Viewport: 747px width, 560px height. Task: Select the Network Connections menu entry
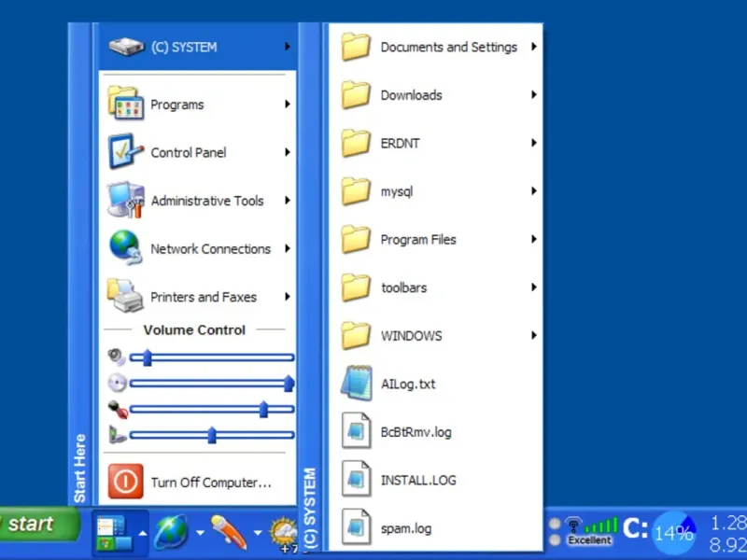point(198,248)
